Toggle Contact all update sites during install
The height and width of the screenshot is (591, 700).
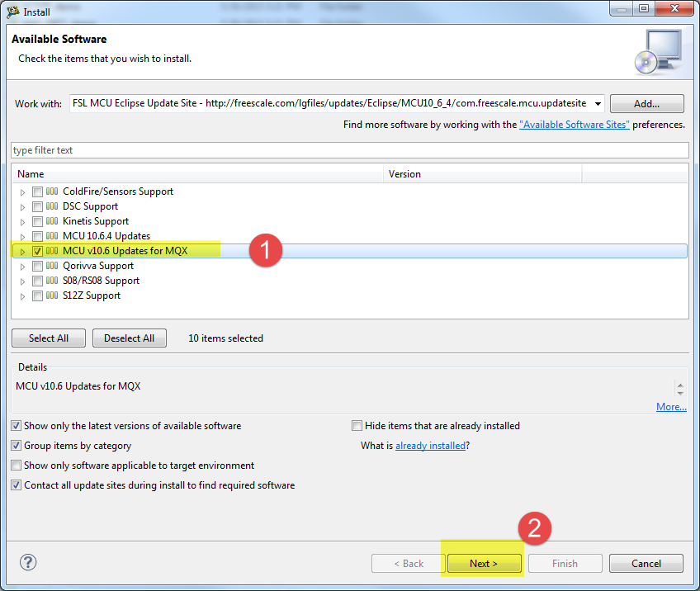pyautogui.click(x=16, y=485)
